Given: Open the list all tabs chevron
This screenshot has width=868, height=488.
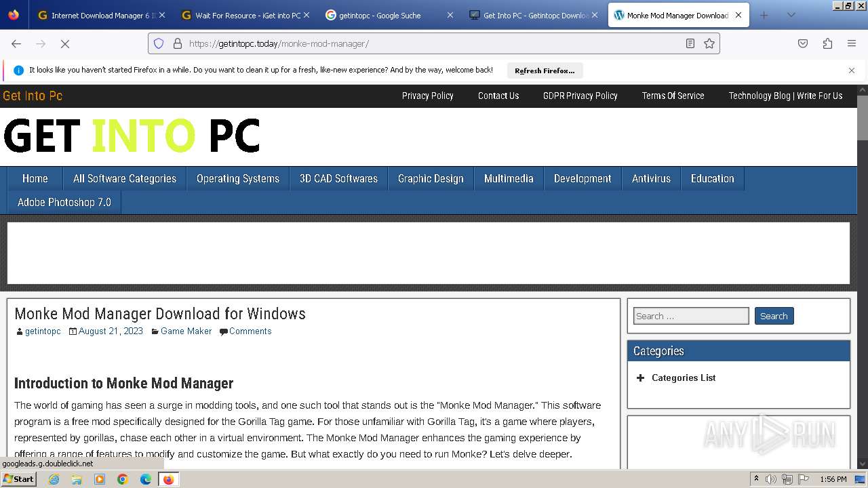Looking at the screenshot, I should (x=791, y=15).
